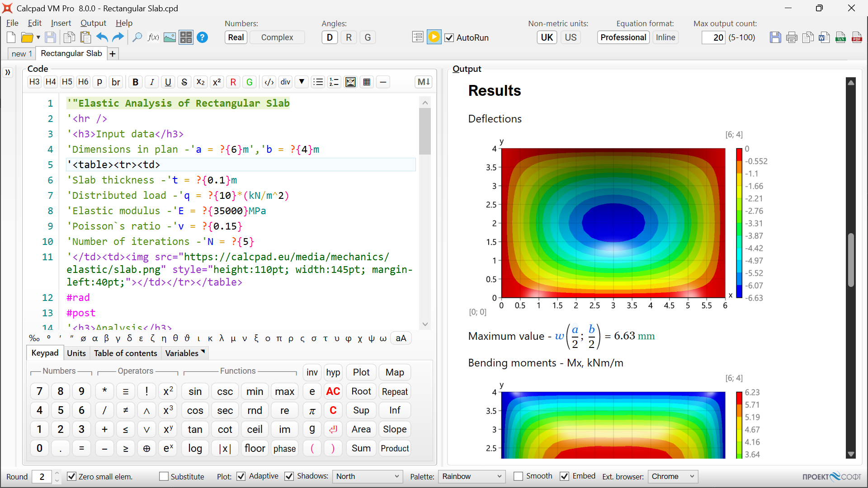Insert horizontal line with dash icon

click(x=383, y=82)
